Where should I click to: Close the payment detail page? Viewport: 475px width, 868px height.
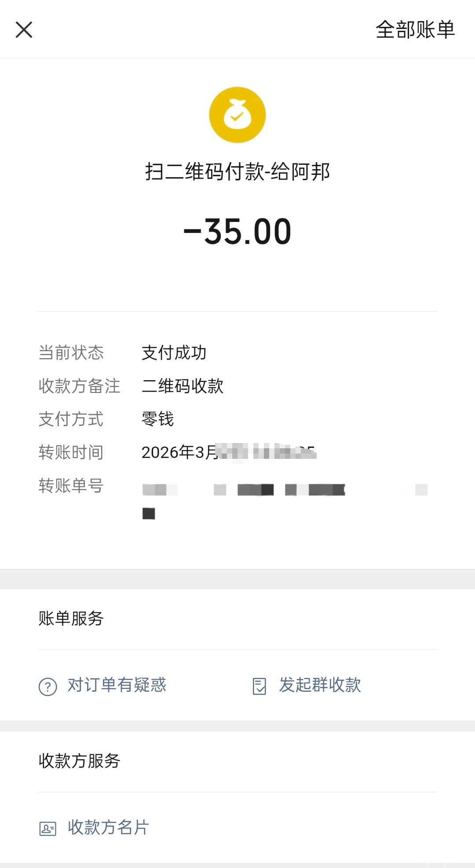click(24, 30)
